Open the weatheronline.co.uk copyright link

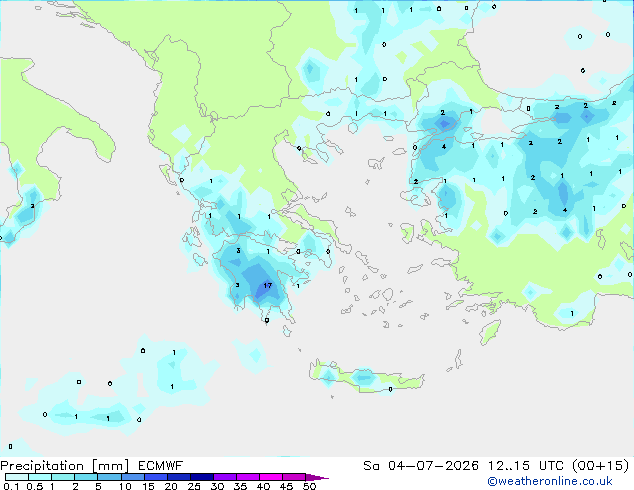[x=550, y=481]
